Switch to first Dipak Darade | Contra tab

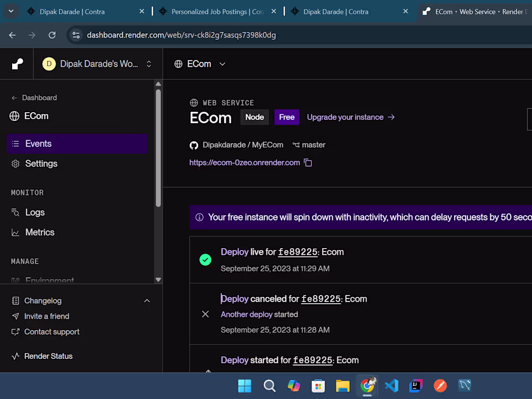(72, 12)
